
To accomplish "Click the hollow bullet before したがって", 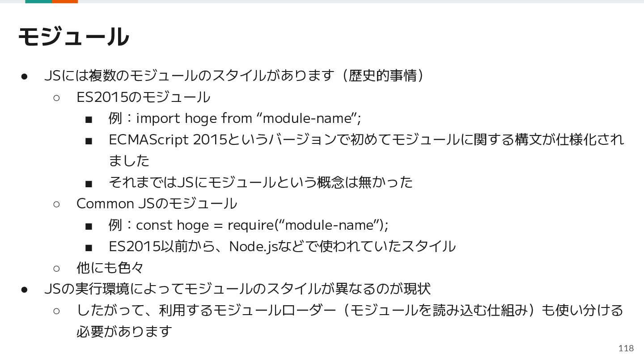I will [x=56, y=311].
